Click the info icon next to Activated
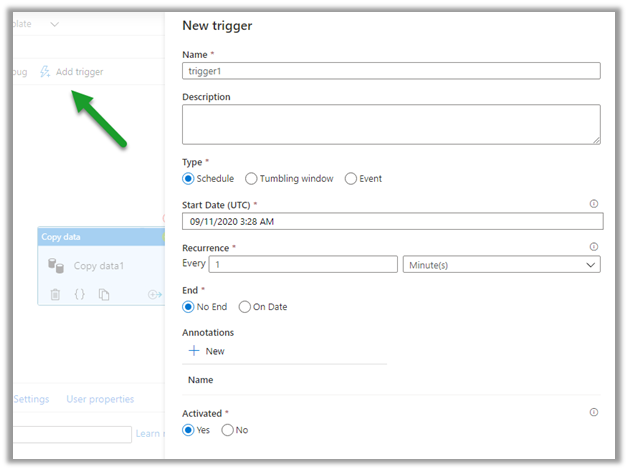This screenshot has height=471, width=628. 595,412
